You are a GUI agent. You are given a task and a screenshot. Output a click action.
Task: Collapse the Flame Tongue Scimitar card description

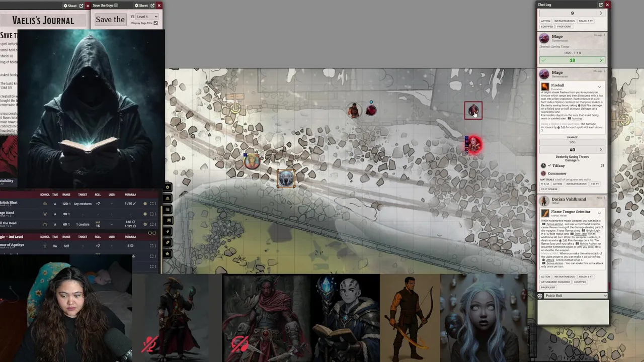[x=599, y=213]
